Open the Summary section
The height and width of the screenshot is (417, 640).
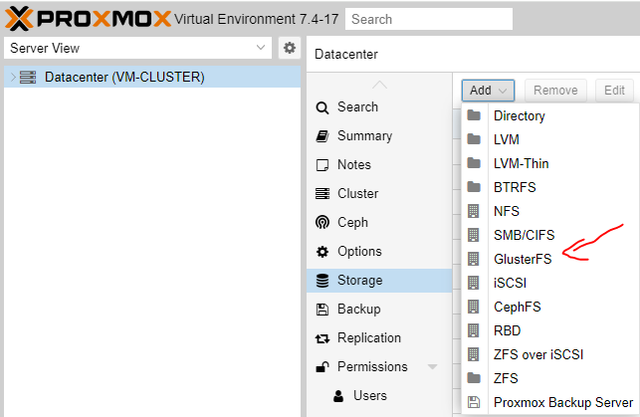(x=379, y=136)
